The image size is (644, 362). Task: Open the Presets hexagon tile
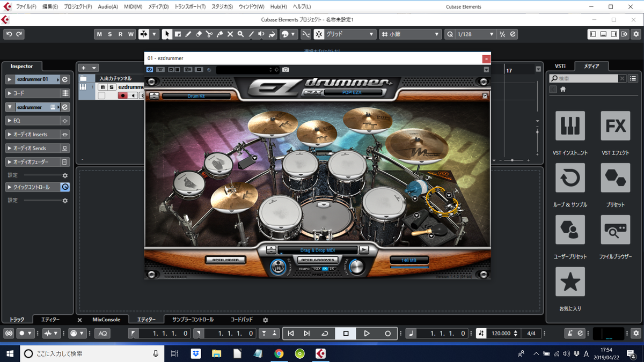[x=615, y=178]
